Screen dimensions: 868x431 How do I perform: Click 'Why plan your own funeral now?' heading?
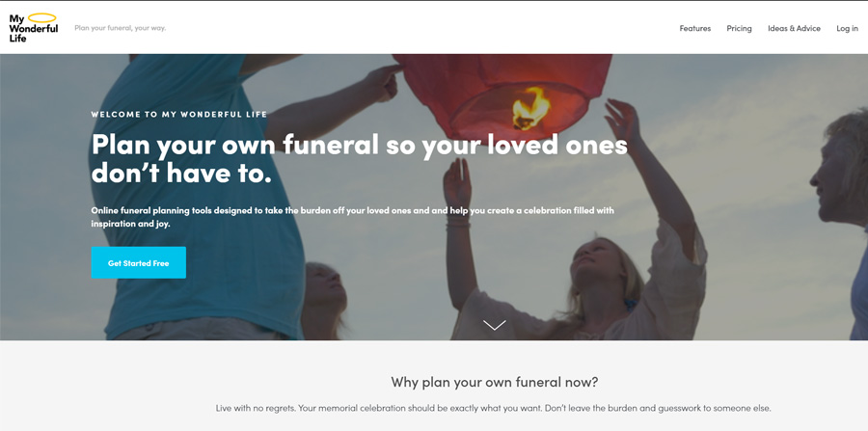coord(495,382)
